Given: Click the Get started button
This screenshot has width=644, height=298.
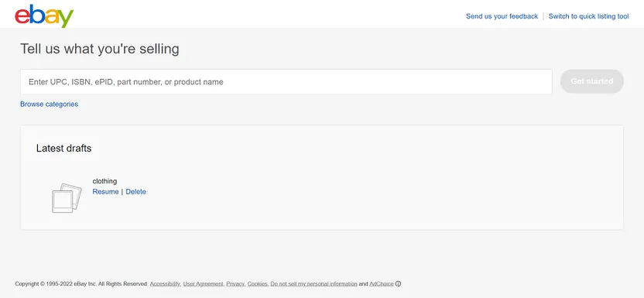Looking at the screenshot, I should [x=592, y=81].
